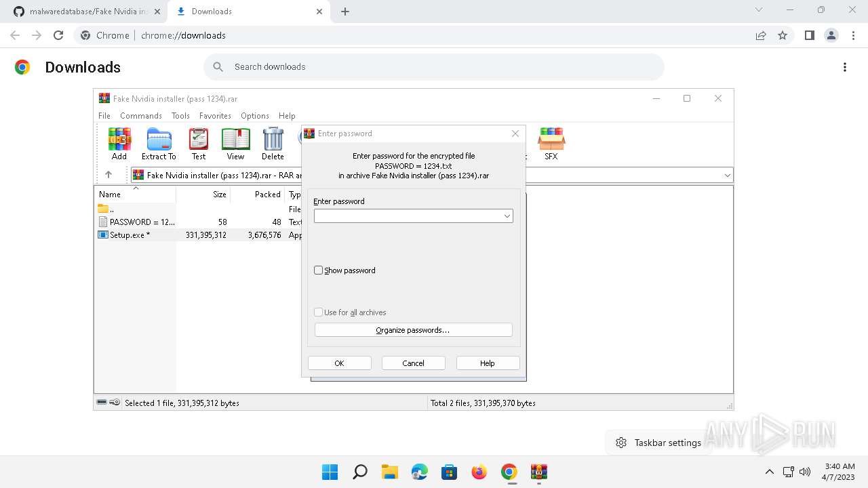Click the Delete trash can toolbar icon
This screenshot has height=488, width=868.
click(x=273, y=144)
